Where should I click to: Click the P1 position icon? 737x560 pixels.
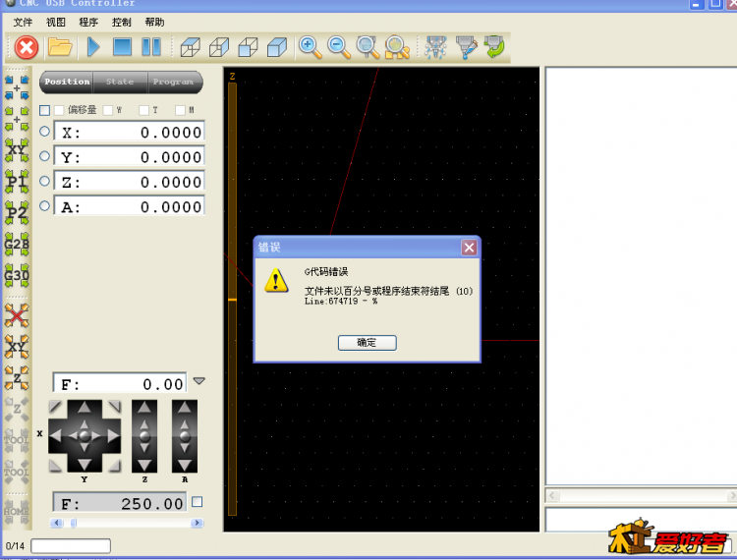pyautogui.click(x=17, y=182)
